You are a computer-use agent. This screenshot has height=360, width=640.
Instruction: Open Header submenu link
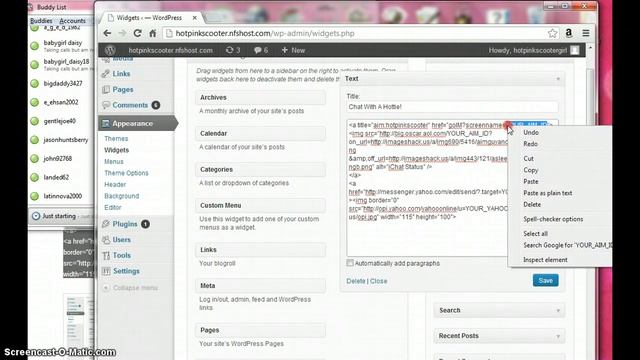(x=115, y=184)
